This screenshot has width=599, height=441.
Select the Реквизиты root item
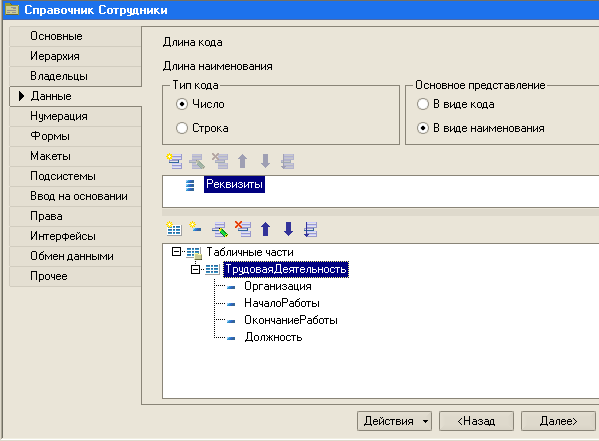click(234, 184)
